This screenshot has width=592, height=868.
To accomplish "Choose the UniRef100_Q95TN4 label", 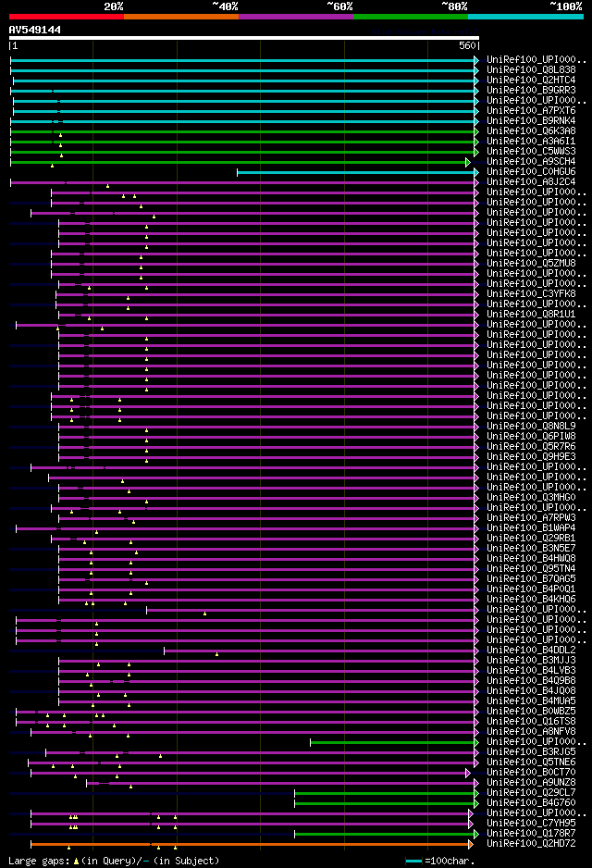I will tap(531, 568).
